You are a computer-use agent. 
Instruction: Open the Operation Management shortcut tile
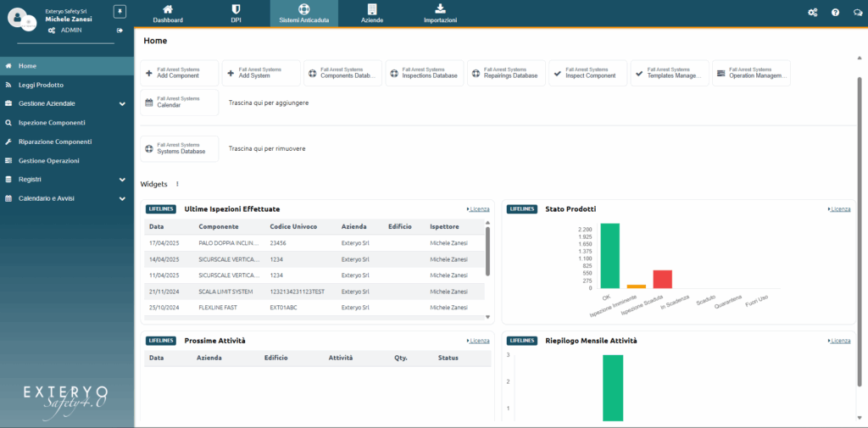tap(751, 73)
